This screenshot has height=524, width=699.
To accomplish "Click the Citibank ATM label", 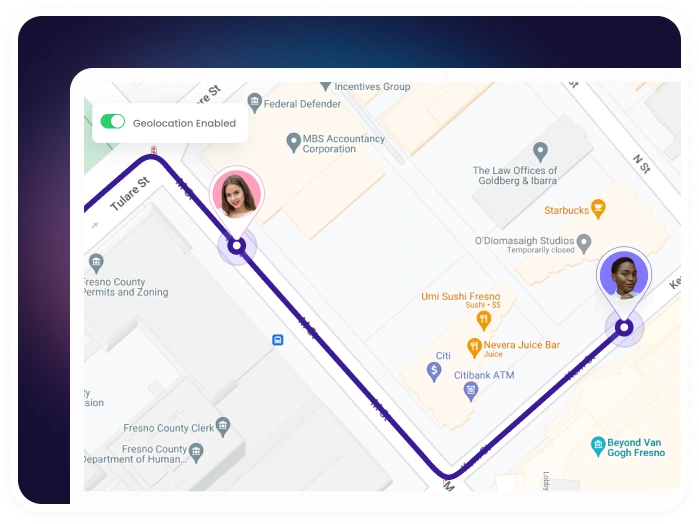I will (x=484, y=375).
